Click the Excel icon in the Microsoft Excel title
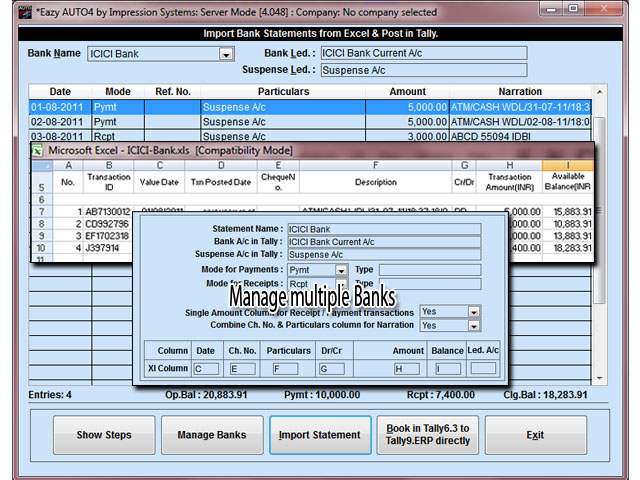 (x=37, y=151)
